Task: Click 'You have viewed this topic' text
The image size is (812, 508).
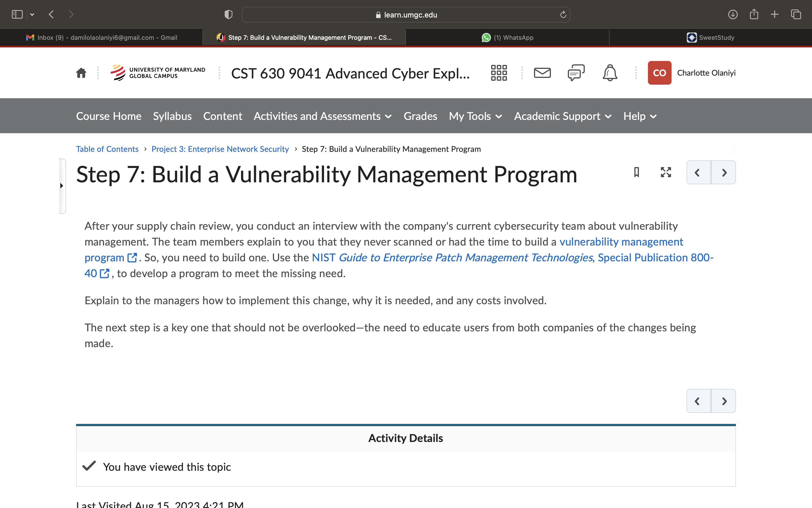Action: click(x=167, y=467)
